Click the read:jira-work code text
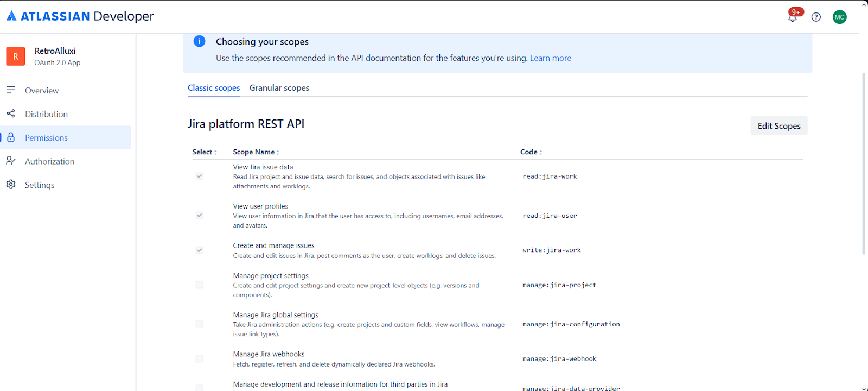Viewport: 868px width, 391px height. pos(550,176)
